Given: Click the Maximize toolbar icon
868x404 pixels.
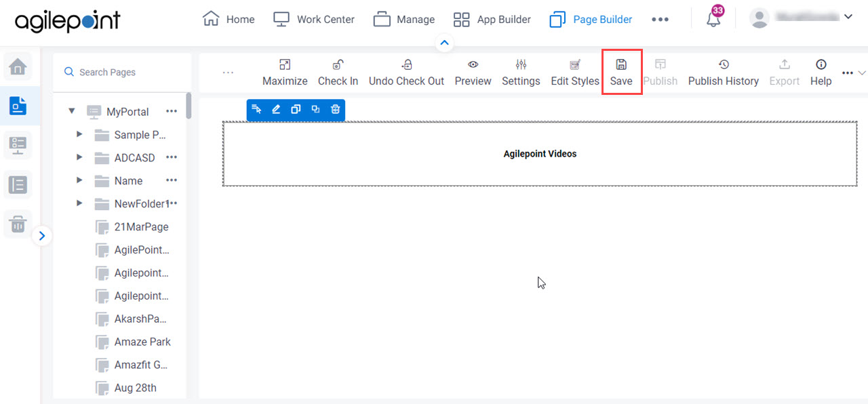Looking at the screenshot, I should click(x=285, y=64).
